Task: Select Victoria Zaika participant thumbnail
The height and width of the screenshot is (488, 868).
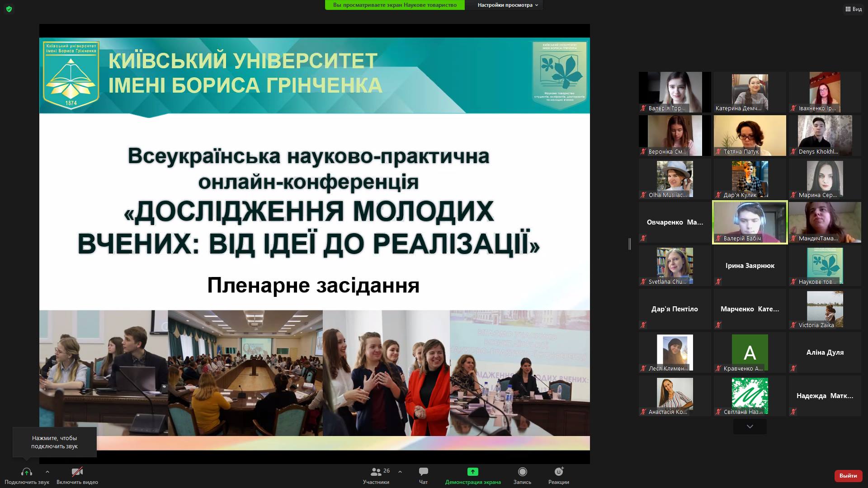Action: [x=825, y=309]
